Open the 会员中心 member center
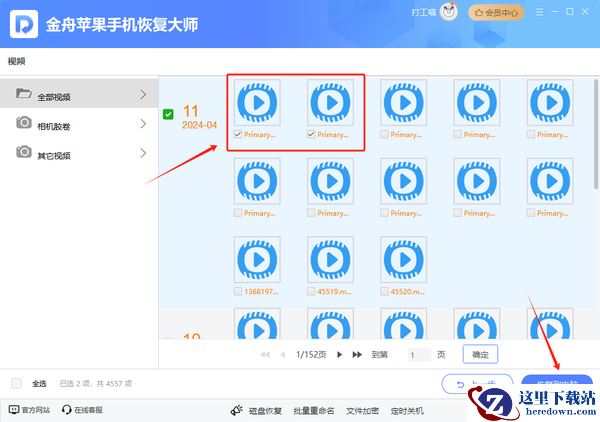The width and height of the screenshot is (600, 422). pos(496,13)
